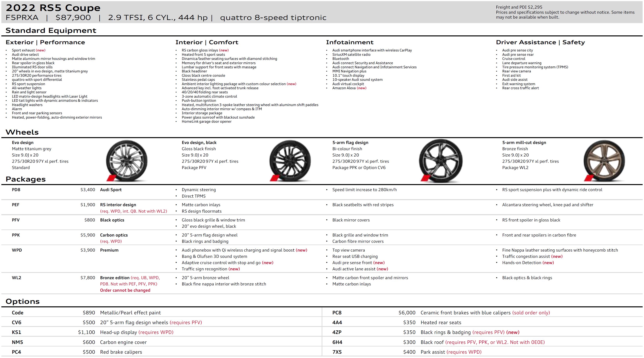This screenshot has width=644, height=358.
Task: Click 'Sport exhaust (new)' item
Action: [29, 50]
